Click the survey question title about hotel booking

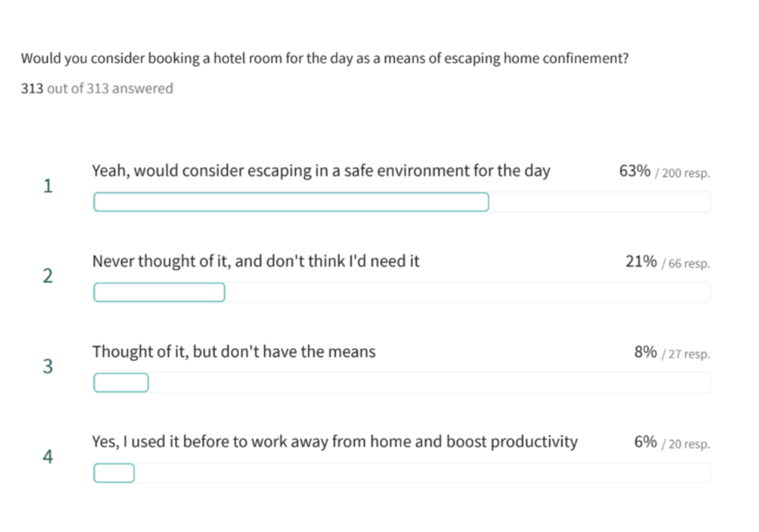[325, 59]
